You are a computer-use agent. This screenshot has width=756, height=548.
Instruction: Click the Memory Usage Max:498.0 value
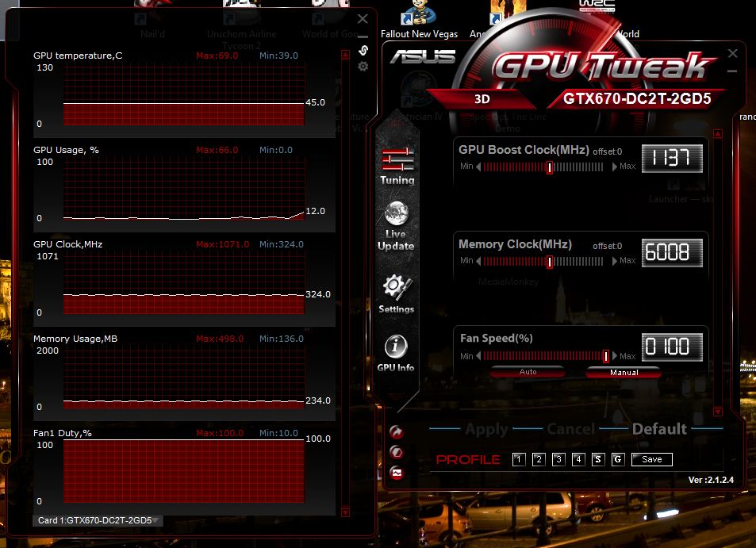(220, 339)
